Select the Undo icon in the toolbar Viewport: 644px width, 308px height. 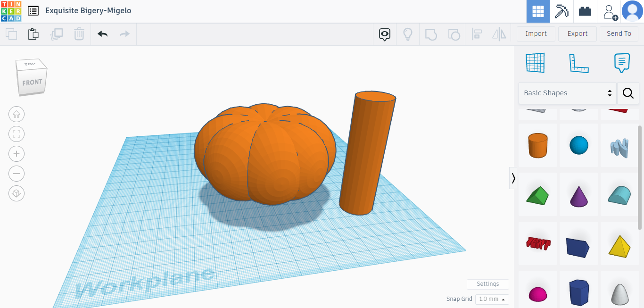click(x=103, y=34)
